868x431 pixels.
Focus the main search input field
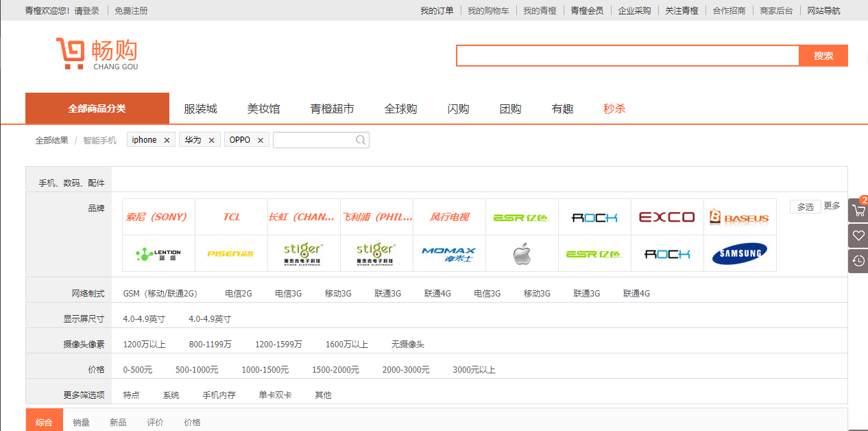click(628, 56)
